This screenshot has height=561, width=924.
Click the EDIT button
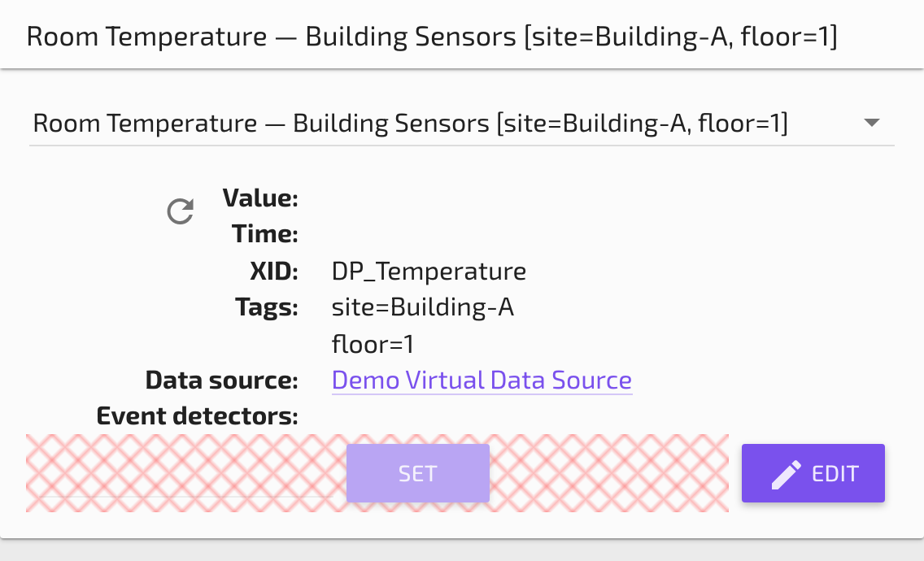pyautogui.click(x=813, y=472)
